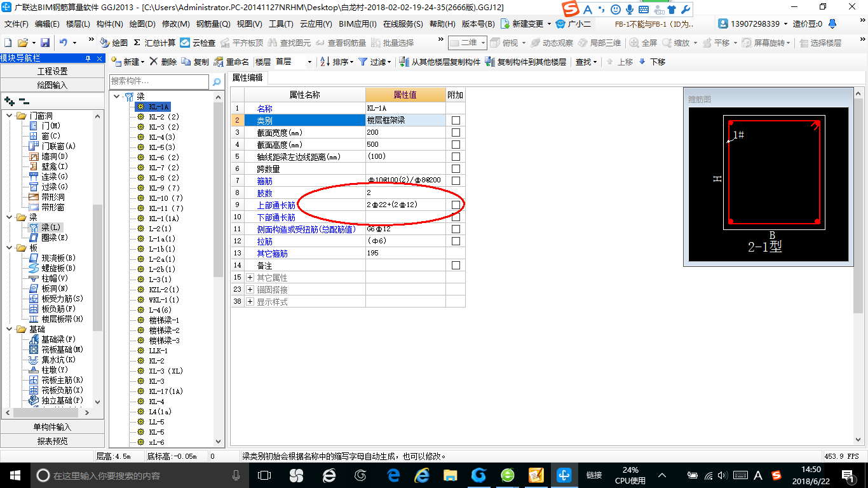Collapse the 板 tree node in navigation
This screenshot has height=488, width=868.
pyautogui.click(x=10, y=248)
